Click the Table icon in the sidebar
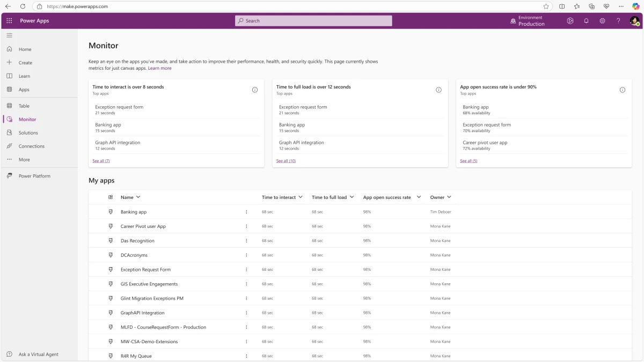 [9, 106]
